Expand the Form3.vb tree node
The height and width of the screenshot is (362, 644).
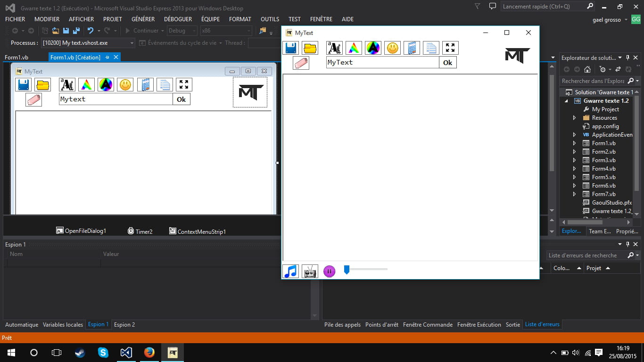[574, 160]
